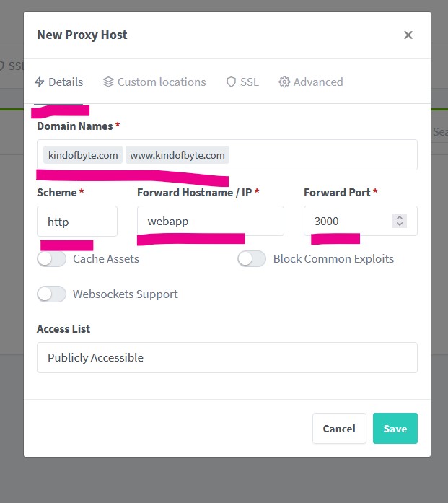448x503 pixels.
Task: Open the Scheme dropdown showing http
Action: tap(77, 222)
